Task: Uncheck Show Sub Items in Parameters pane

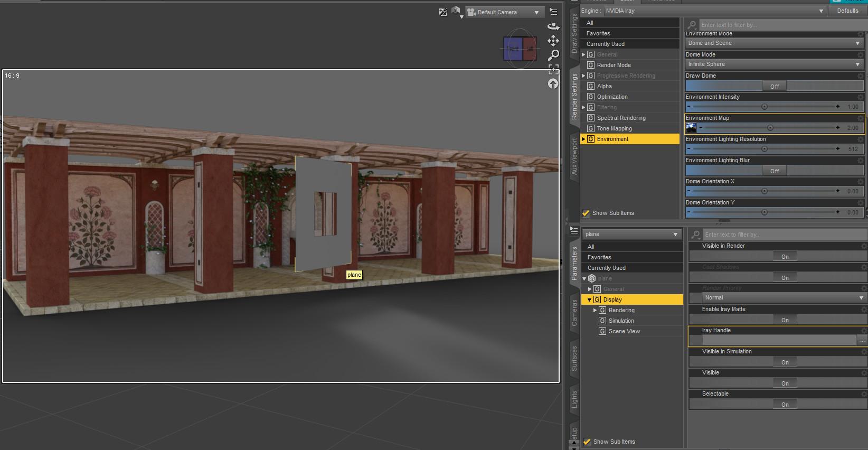Action: 587,442
